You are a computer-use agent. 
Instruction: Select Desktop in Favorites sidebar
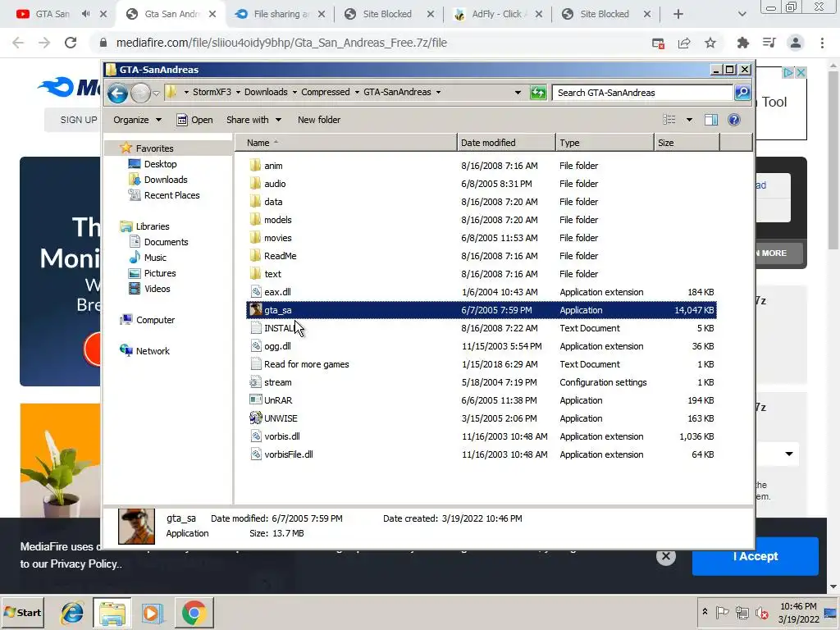point(160,164)
